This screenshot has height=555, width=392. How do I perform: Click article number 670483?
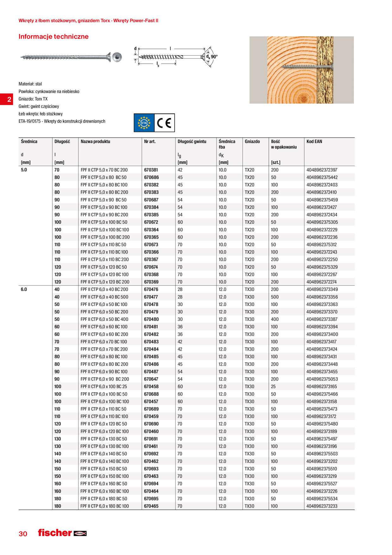(x=151, y=342)
